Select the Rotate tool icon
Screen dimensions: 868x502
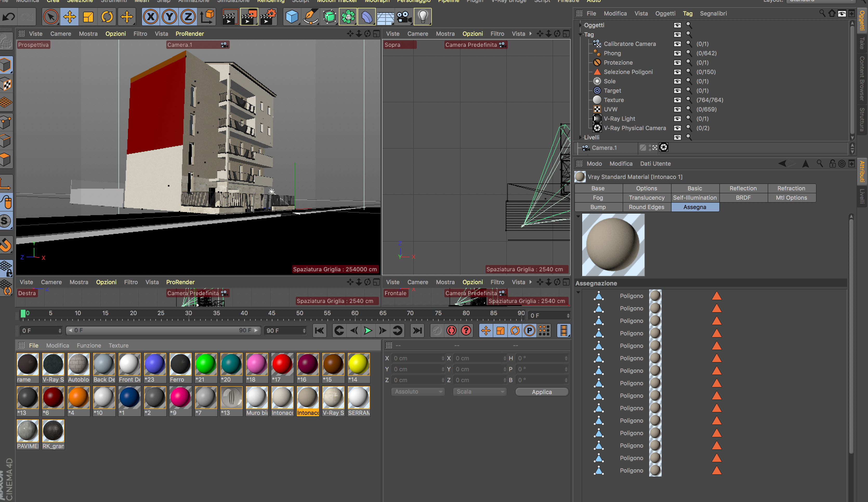coord(107,17)
